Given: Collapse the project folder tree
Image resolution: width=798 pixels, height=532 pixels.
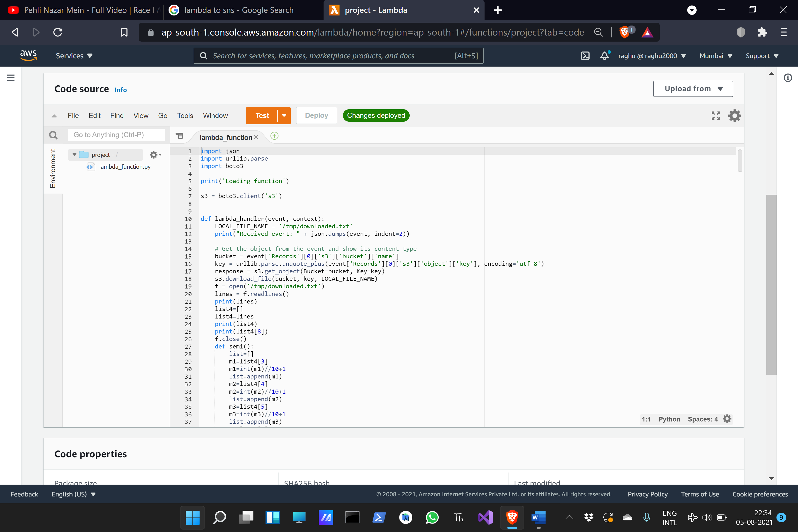Looking at the screenshot, I should [74, 155].
